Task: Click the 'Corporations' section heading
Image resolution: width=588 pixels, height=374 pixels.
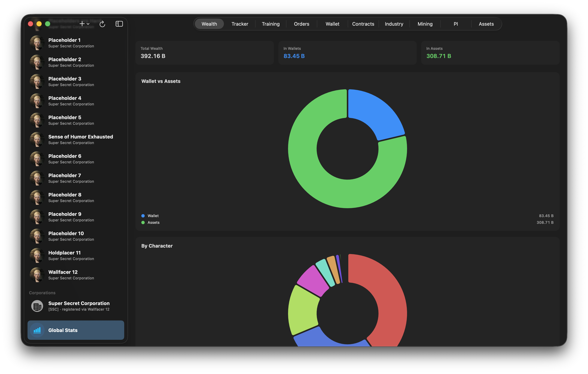Action: 42,293
